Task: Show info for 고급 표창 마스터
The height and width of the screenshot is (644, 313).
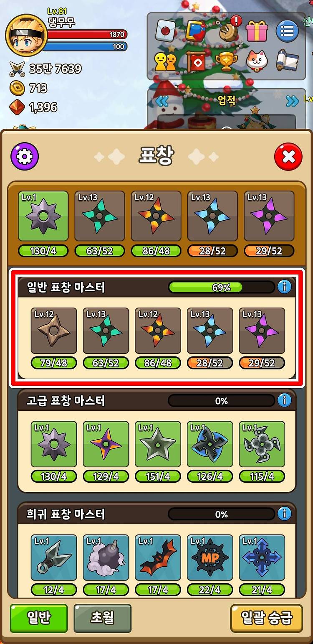Action: click(284, 400)
